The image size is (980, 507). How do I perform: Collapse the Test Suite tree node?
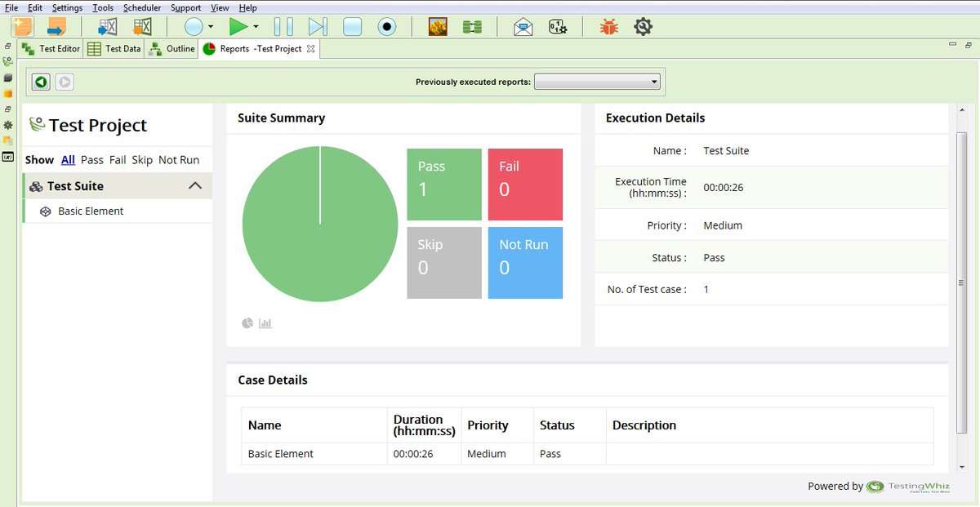[x=194, y=185]
